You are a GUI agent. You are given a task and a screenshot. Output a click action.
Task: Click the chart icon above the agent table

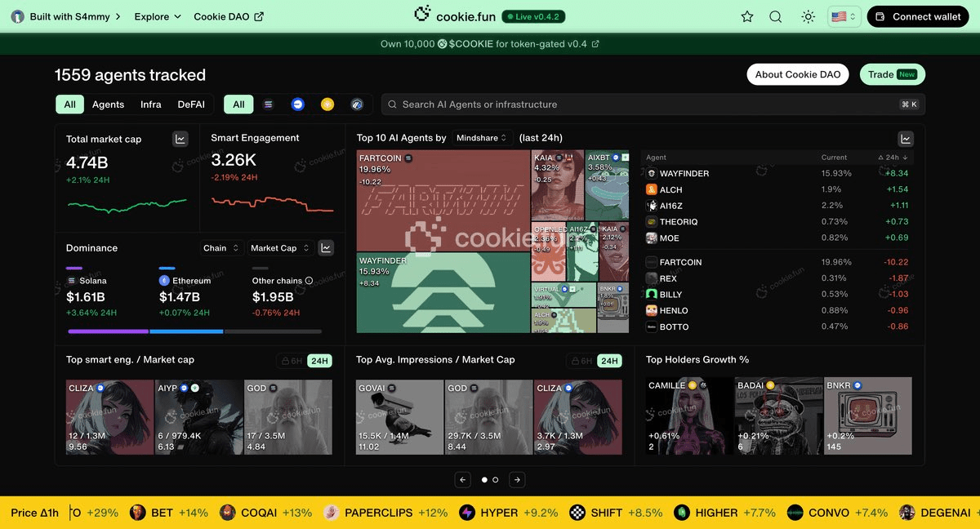(x=906, y=139)
